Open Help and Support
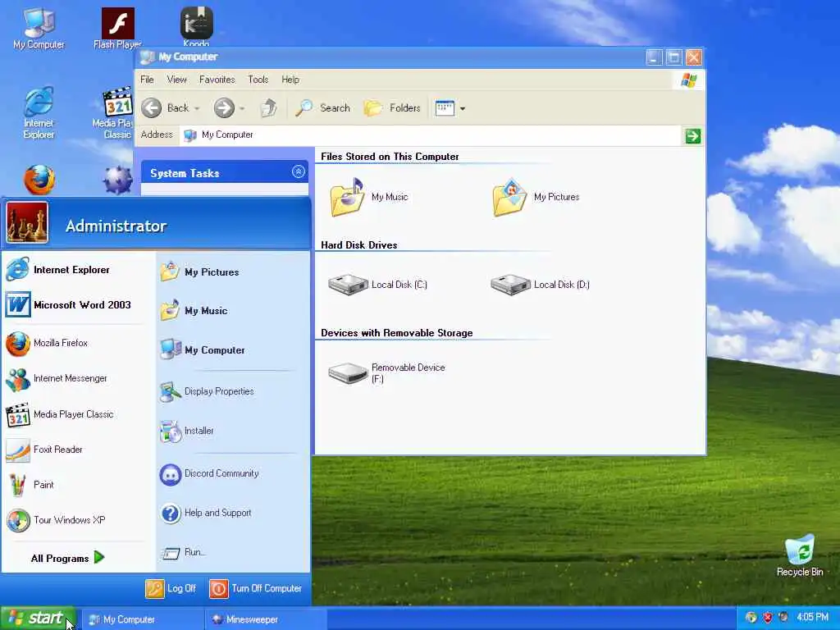This screenshot has height=630, width=840. (206, 514)
